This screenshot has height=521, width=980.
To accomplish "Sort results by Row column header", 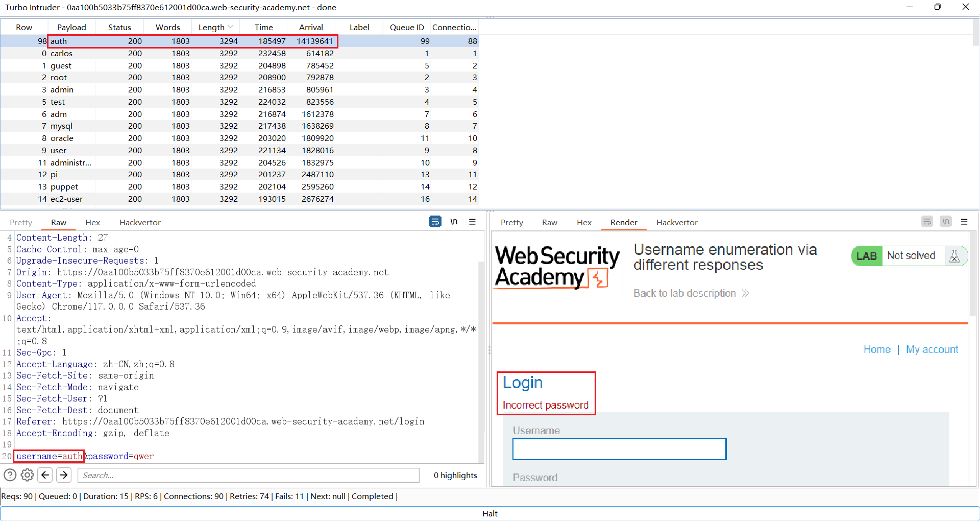I will pos(24,27).
